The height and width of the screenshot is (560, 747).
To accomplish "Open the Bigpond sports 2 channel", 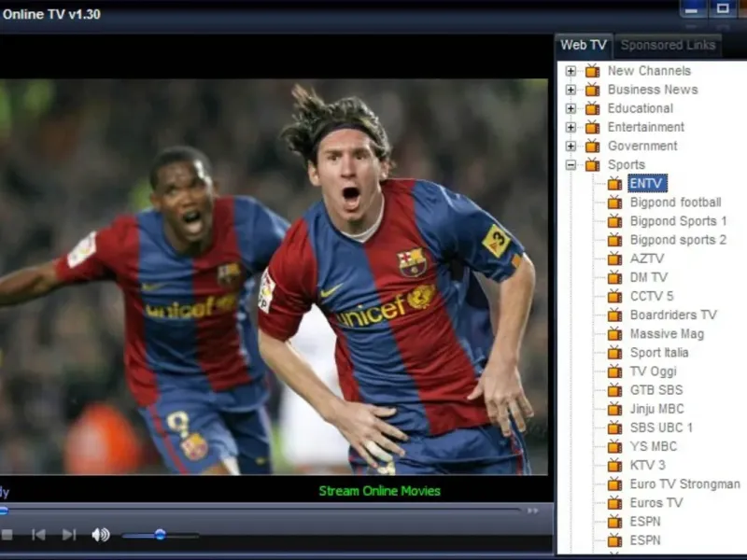I will 678,240.
